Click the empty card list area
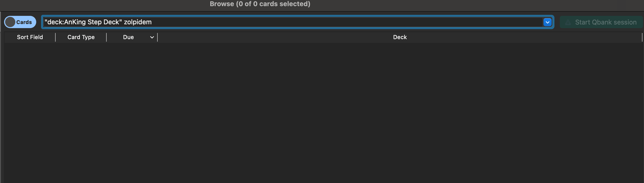The height and width of the screenshot is (183, 644). click(x=321, y=112)
